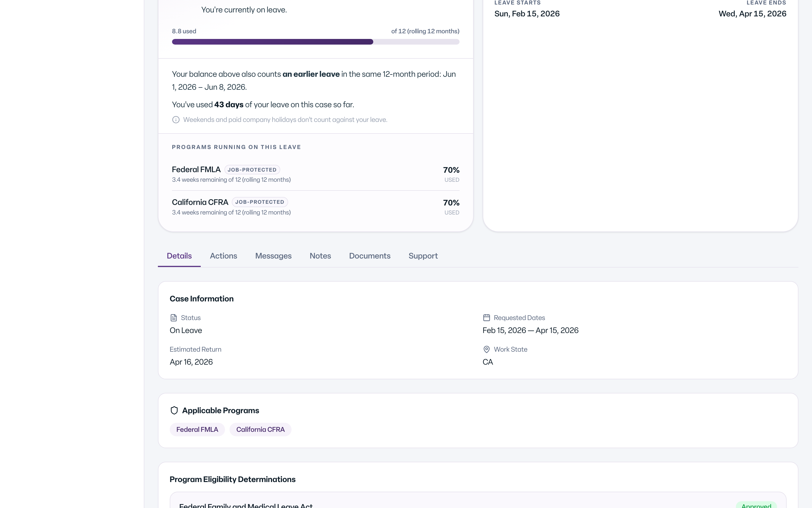812x508 pixels.
Task: Click the 'California CFRA' row title
Action: 200,202
